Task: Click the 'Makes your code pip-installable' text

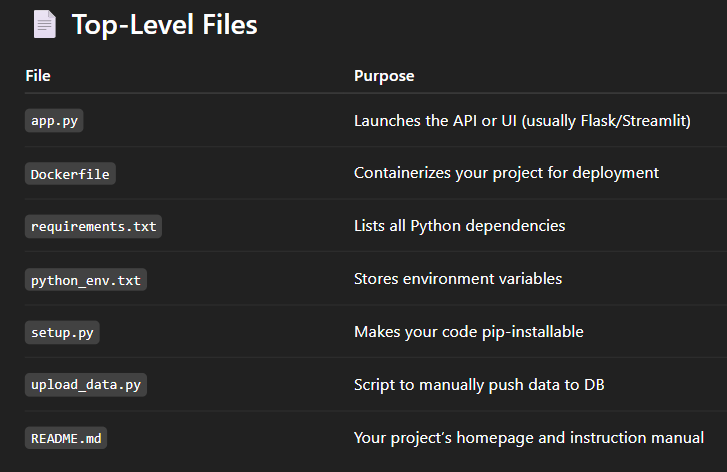Action: point(468,332)
